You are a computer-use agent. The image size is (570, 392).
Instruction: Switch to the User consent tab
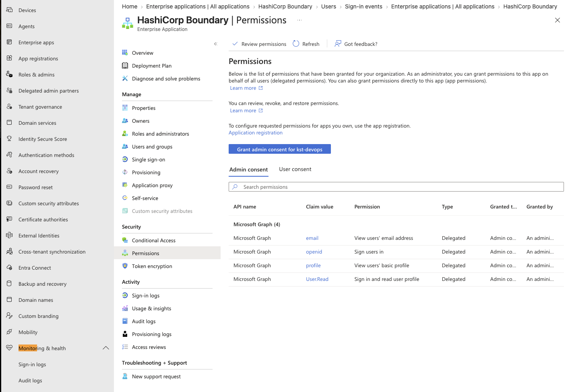(295, 169)
